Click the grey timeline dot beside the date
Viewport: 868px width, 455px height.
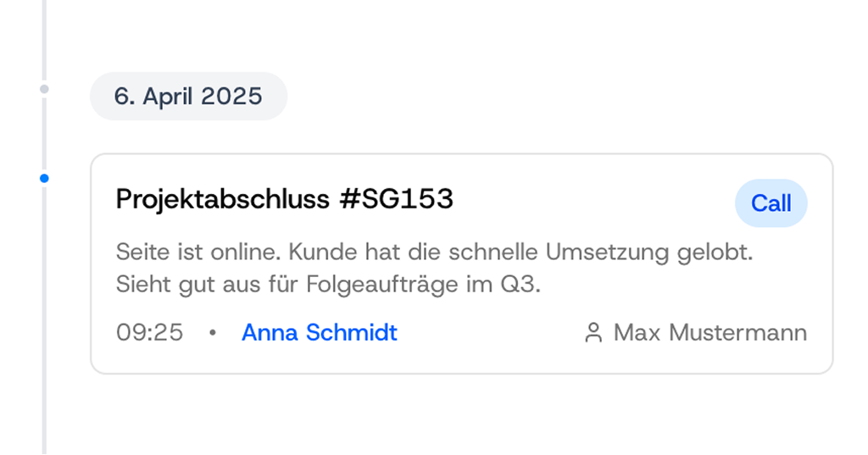pyautogui.click(x=44, y=89)
